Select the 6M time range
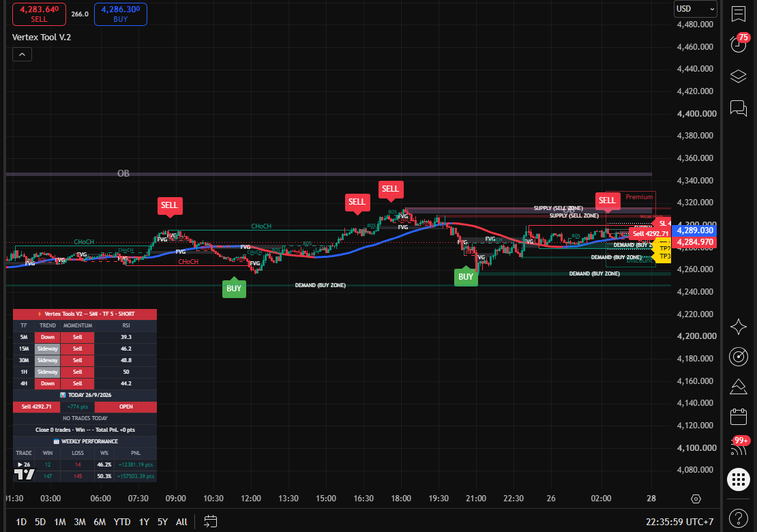Image resolution: width=757 pixels, height=532 pixels. point(100,522)
